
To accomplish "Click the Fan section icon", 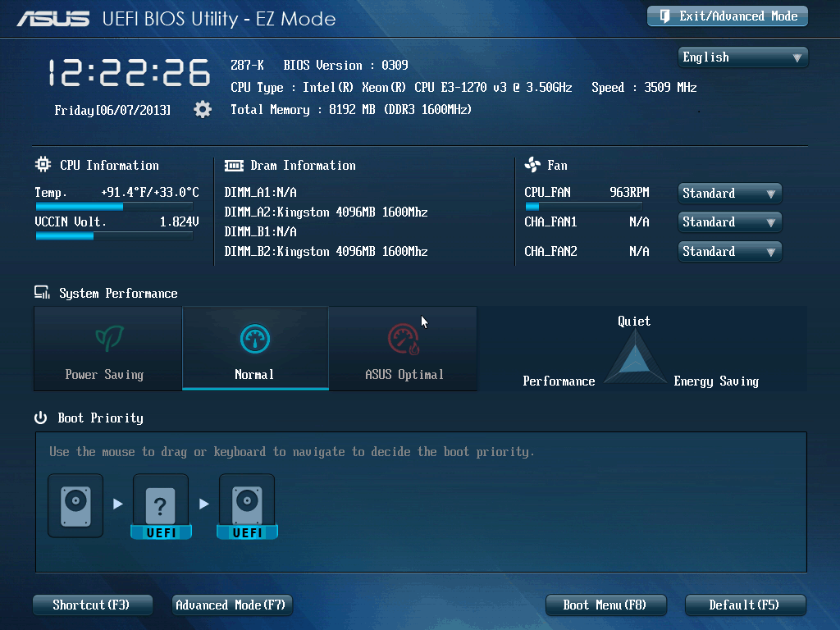I will coord(532,165).
